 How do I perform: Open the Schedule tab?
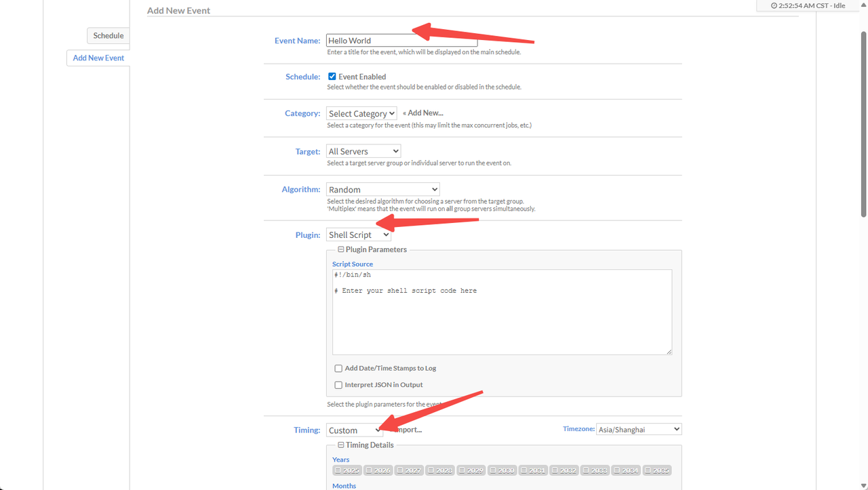click(108, 36)
